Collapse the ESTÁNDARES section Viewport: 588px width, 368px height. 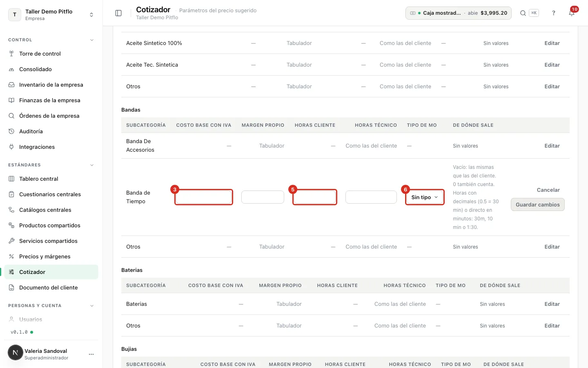pyautogui.click(x=92, y=165)
